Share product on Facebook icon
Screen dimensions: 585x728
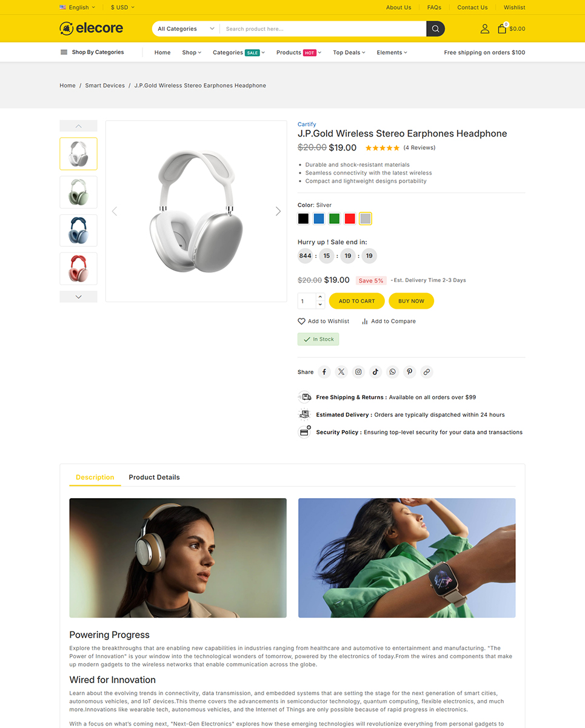click(x=324, y=372)
